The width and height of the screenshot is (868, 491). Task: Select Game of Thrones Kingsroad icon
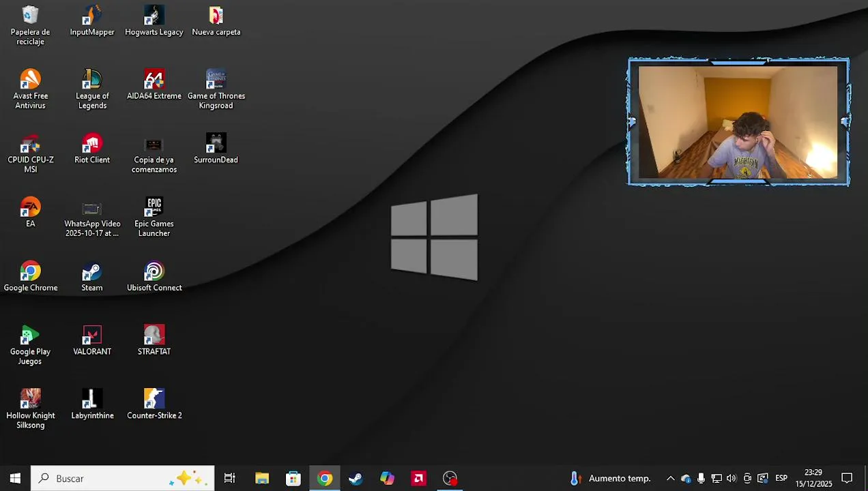pos(216,89)
